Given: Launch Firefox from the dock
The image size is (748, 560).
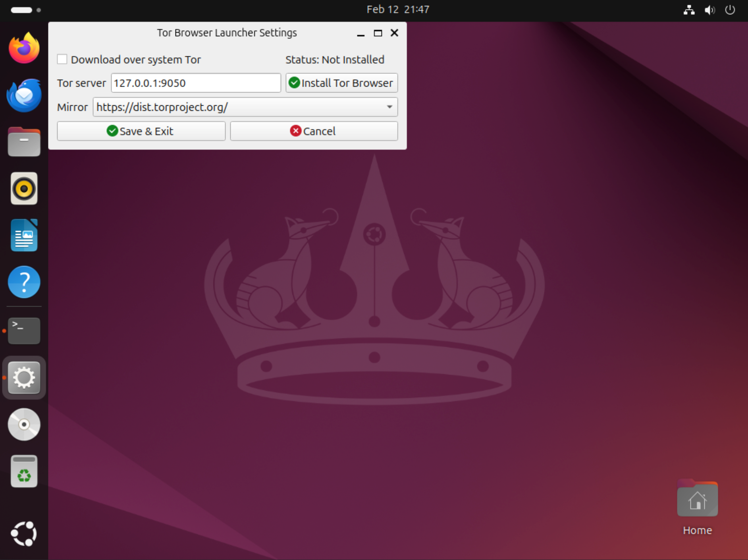Looking at the screenshot, I should click(23, 48).
